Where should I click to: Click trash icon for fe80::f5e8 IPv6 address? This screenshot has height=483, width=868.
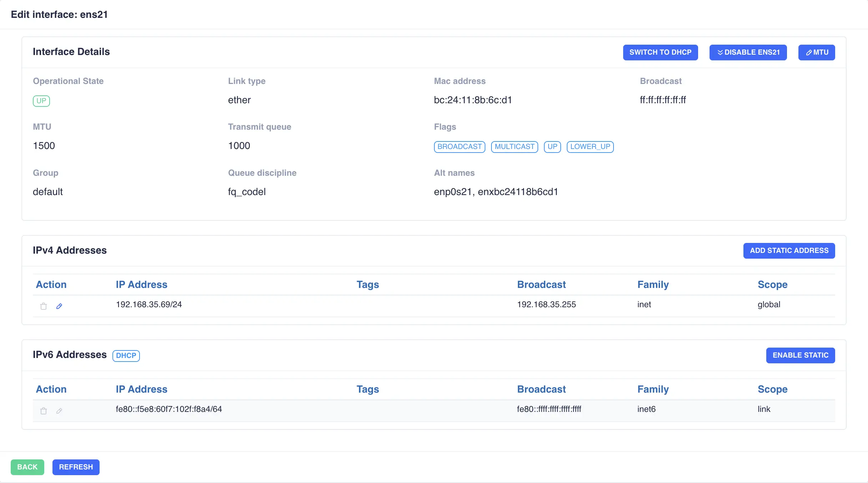(x=44, y=411)
